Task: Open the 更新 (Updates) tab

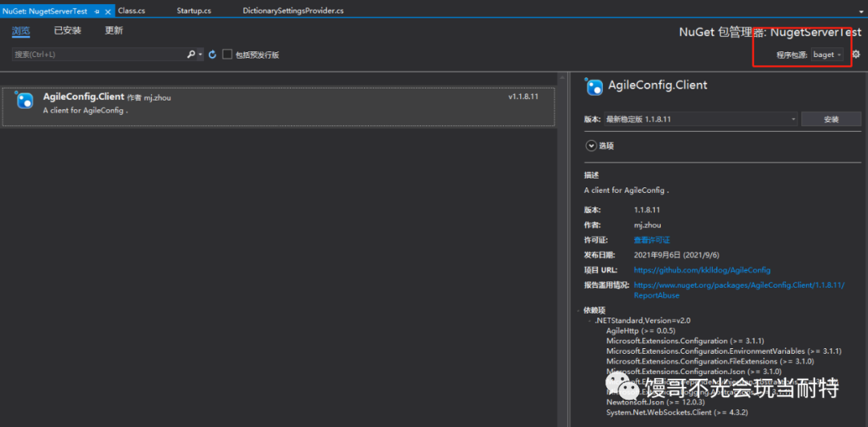Action: coord(114,31)
